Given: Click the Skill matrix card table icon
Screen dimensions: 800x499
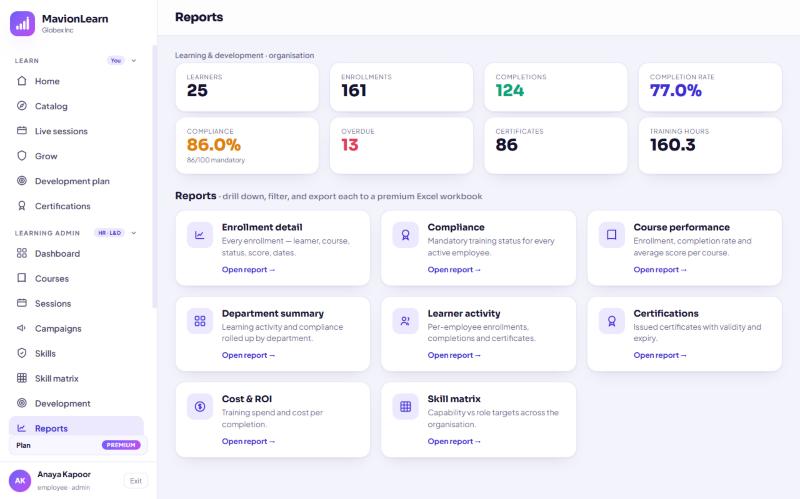Looking at the screenshot, I should (x=406, y=407).
